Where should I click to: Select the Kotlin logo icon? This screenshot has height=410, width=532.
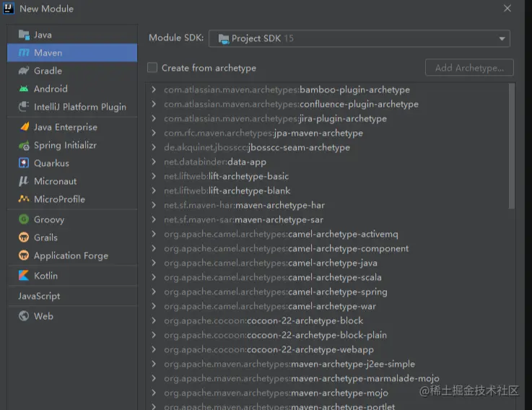(24, 276)
